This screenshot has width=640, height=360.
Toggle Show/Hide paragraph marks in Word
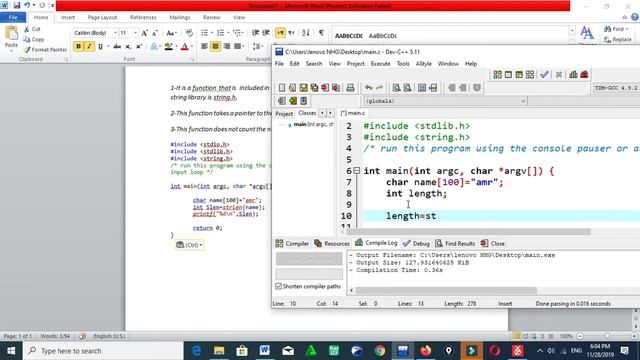(321, 33)
